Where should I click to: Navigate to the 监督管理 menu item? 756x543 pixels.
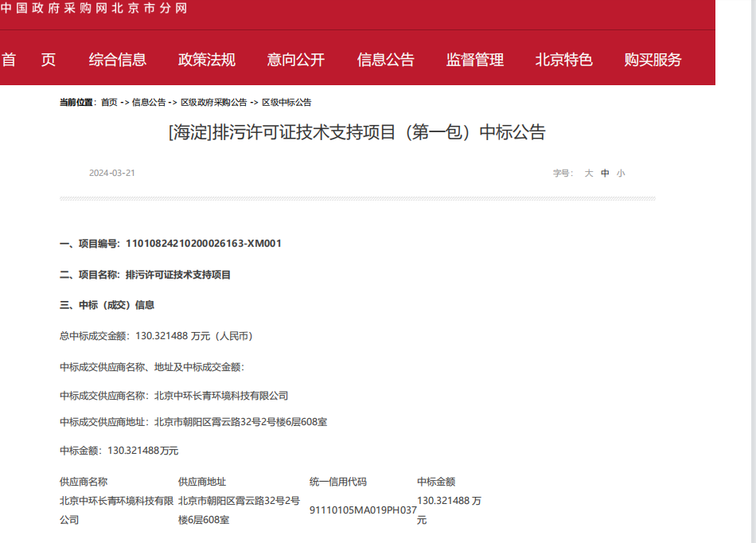pyautogui.click(x=475, y=60)
